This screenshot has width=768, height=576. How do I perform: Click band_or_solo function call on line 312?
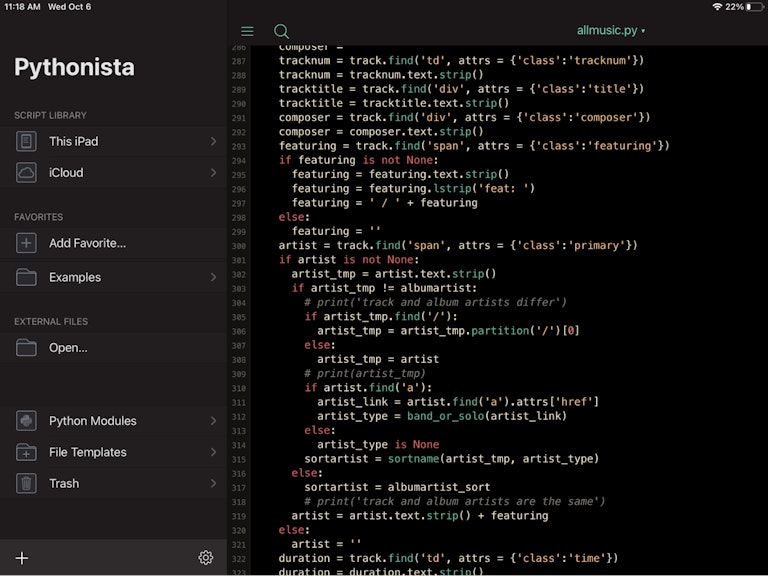click(445, 416)
